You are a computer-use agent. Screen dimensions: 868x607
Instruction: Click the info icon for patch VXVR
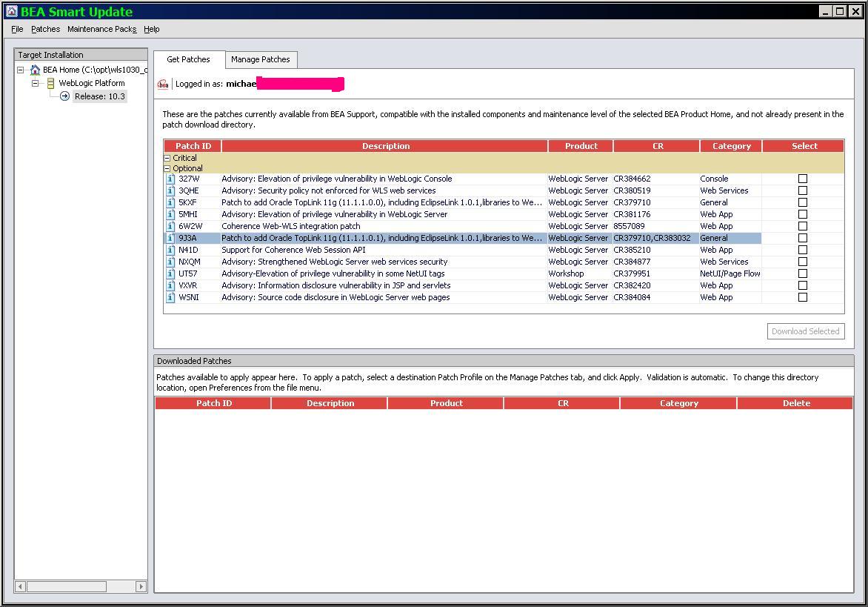170,286
